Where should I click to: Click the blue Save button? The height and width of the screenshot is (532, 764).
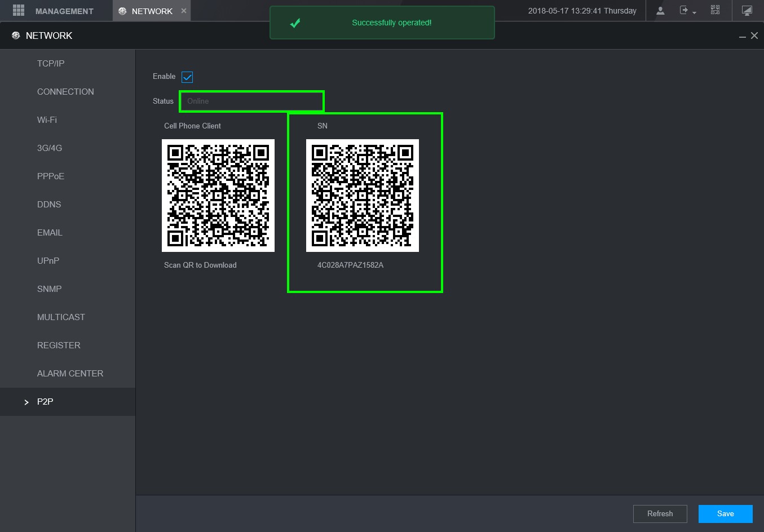click(725, 513)
